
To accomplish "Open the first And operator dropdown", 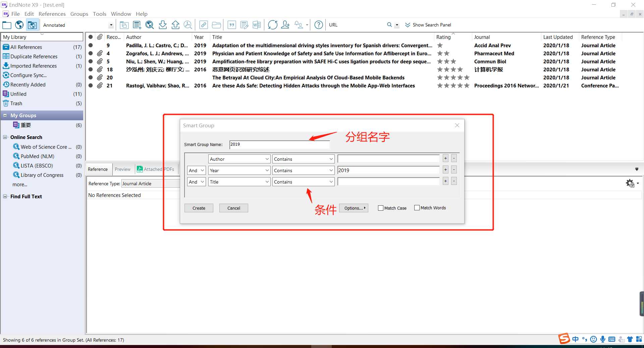I will pyautogui.click(x=196, y=170).
